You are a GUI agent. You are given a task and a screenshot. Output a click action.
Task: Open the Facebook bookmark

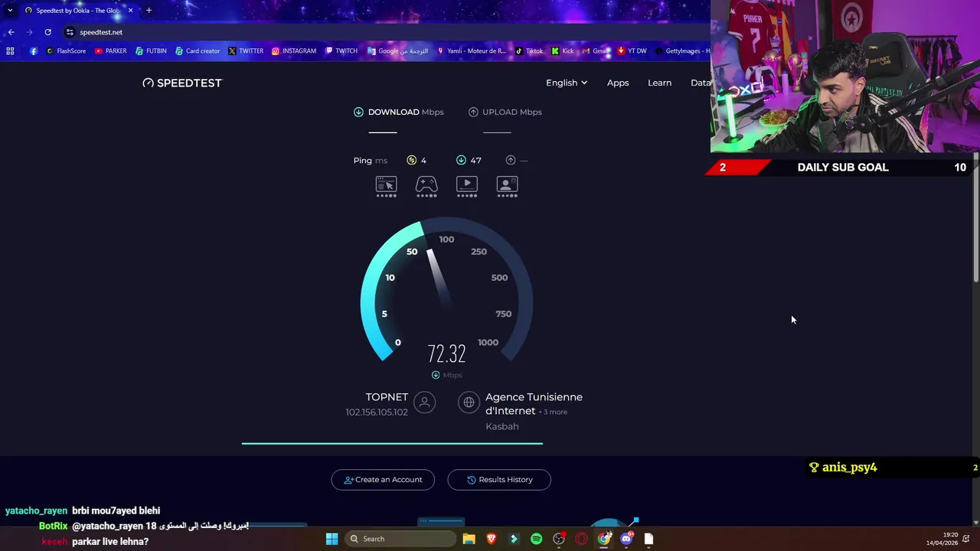34,51
